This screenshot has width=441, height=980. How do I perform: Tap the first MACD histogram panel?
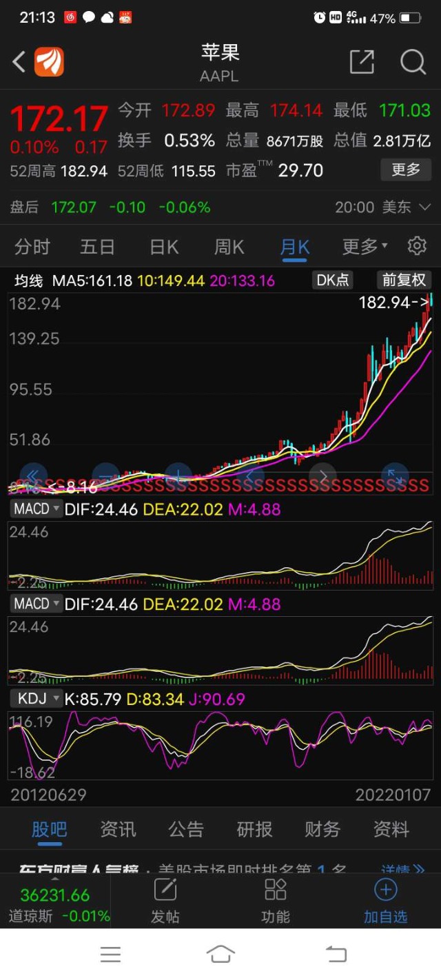(x=220, y=555)
